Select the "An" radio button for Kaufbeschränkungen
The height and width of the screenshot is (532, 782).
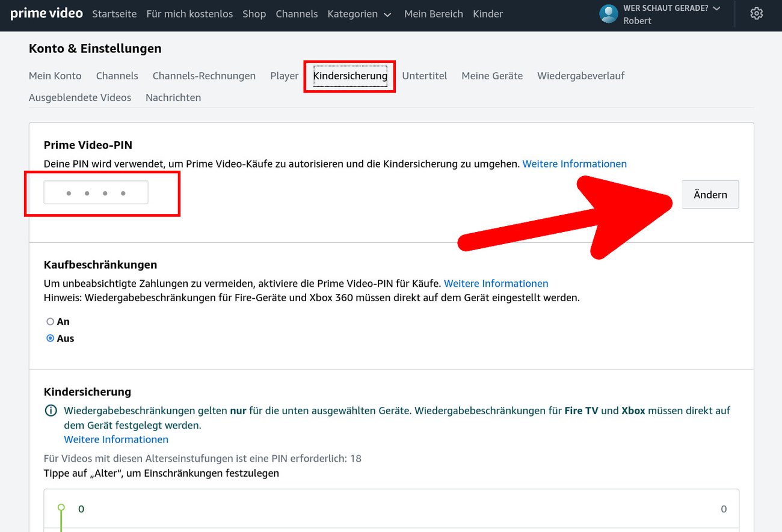coord(51,322)
